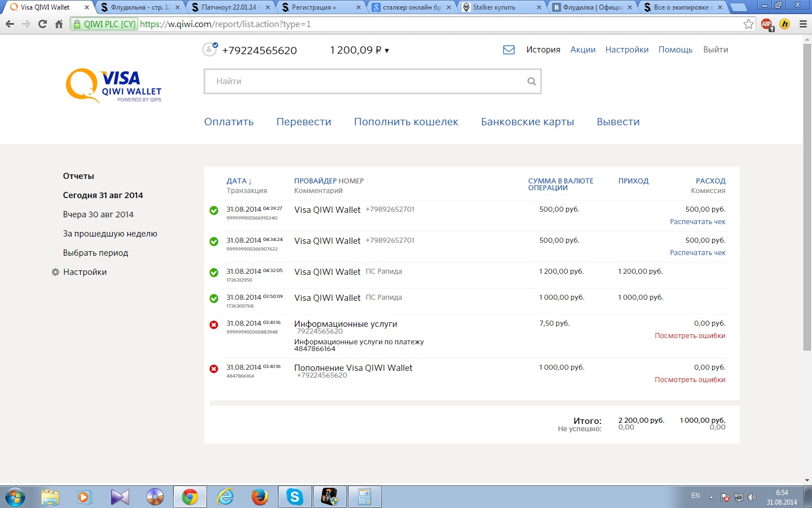Switch to Все о экипировке tab

(x=683, y=7)
